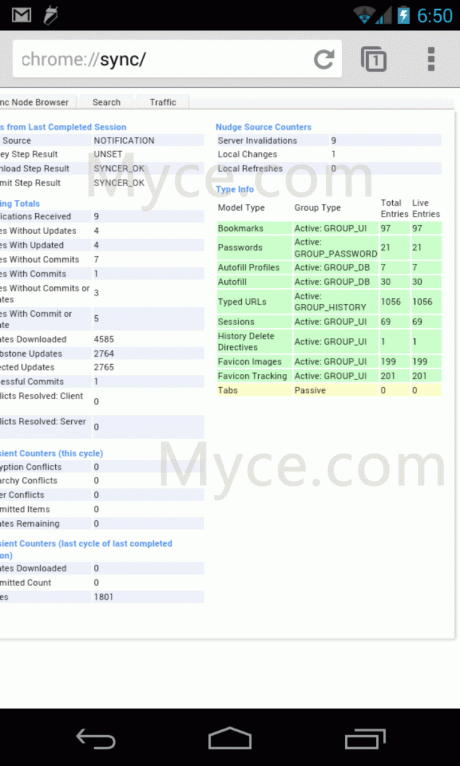Click the Live Entries column header
Viewport: 460px width, 766px height.
pyautogui.click(x=426, y=208)
